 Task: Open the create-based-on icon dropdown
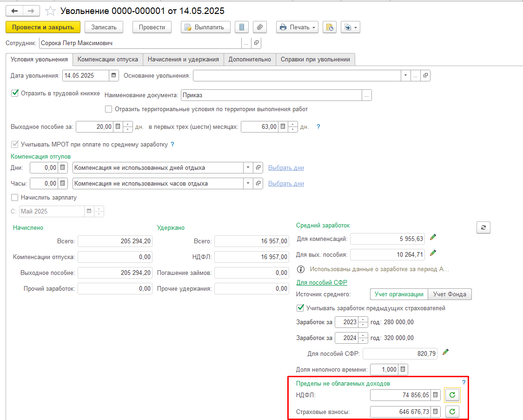pyautogui.click(x=350, y=27)
